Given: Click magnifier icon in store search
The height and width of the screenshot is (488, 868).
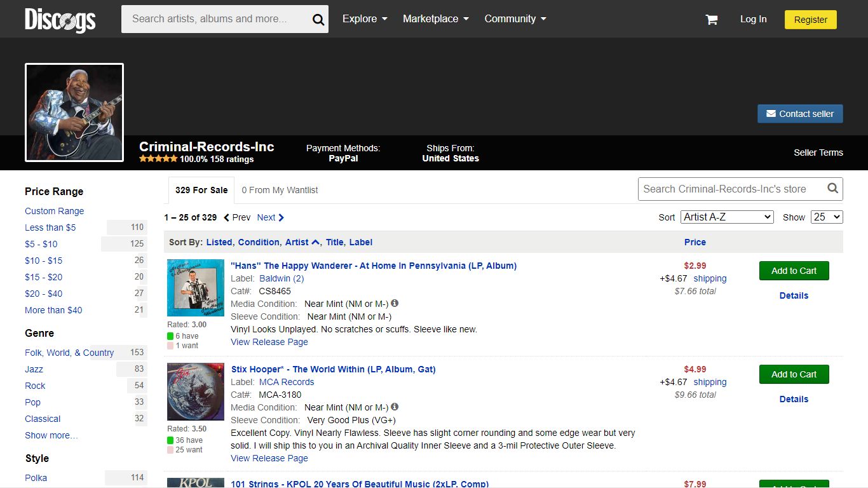Looking at the screenshot, I should pyautogui.click(x=832, y=189).
